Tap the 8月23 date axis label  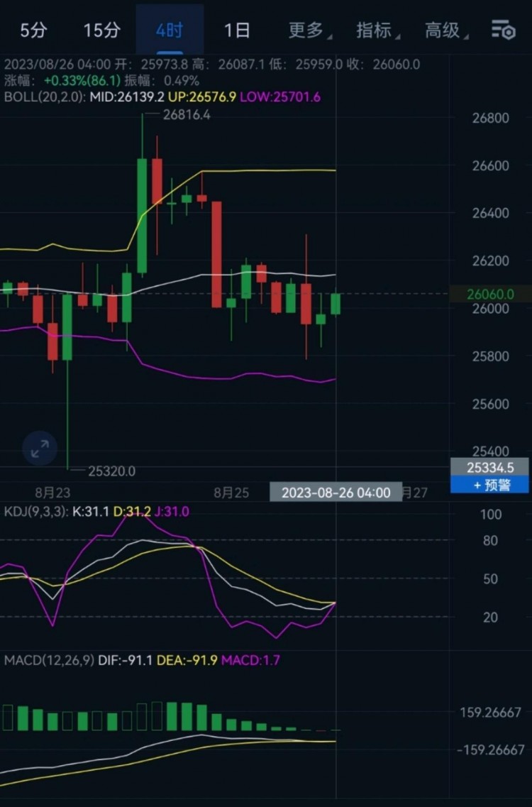[52, 493]
